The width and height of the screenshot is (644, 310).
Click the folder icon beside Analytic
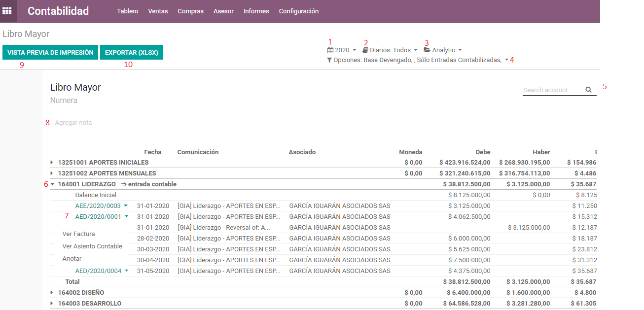427,50
